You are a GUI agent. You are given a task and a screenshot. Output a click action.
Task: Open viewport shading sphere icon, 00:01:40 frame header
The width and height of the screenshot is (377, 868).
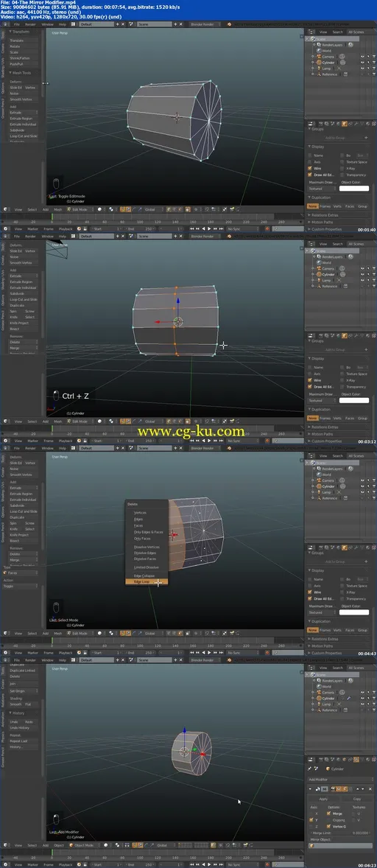[99, 209]
